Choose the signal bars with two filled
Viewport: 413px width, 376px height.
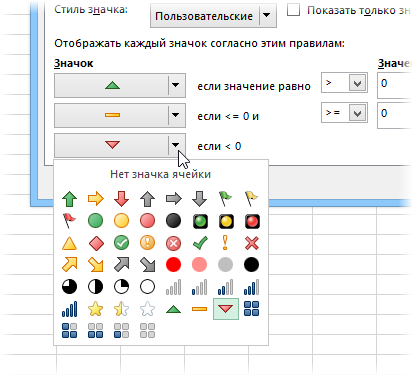click(225, 287)
